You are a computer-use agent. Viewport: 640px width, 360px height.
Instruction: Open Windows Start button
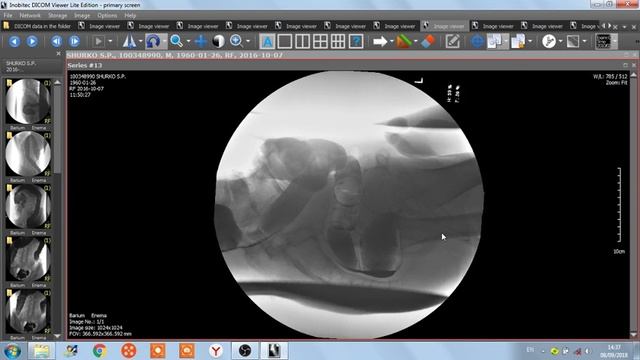pyautogui.click(x=12, y=351)
